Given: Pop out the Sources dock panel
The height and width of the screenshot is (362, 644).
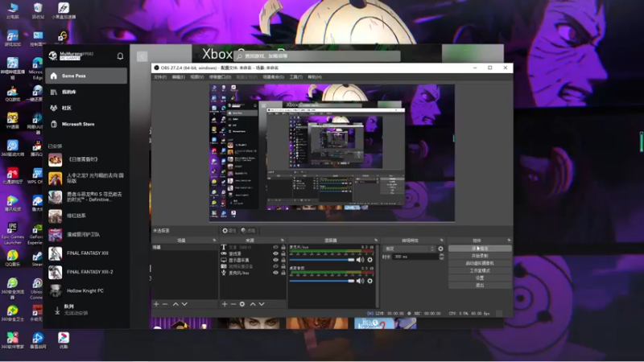Looking at the screenshot, I should 283,240.
